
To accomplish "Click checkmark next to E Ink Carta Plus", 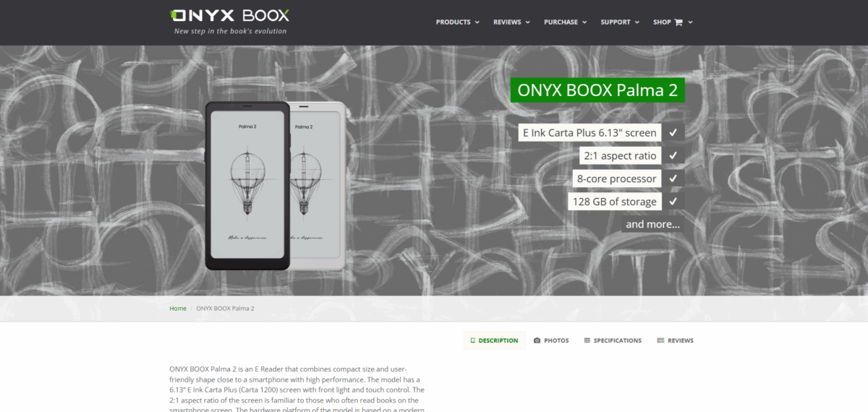I will pyautogui.click(x=673, y=133).
